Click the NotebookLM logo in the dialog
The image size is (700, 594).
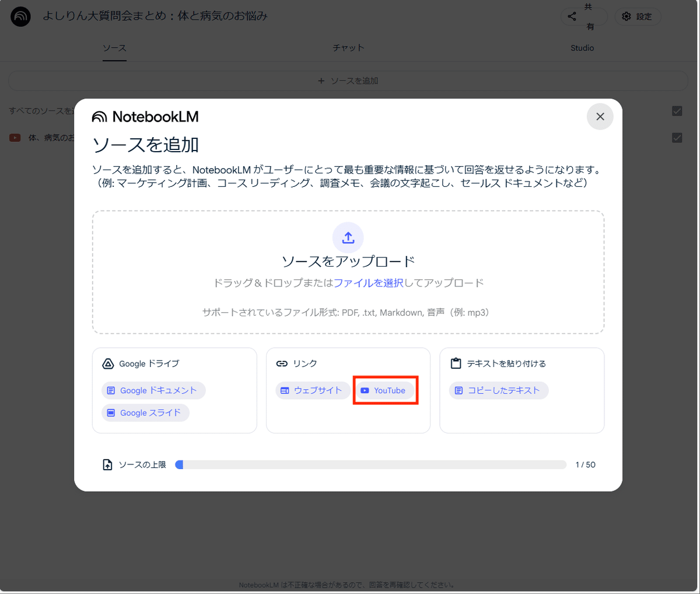coord(145,117)
